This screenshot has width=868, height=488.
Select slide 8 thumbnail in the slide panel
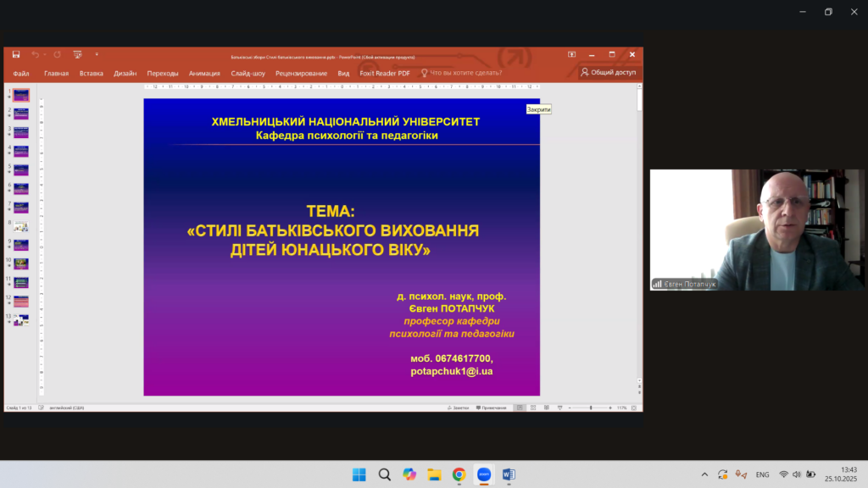tap(20, 226)
